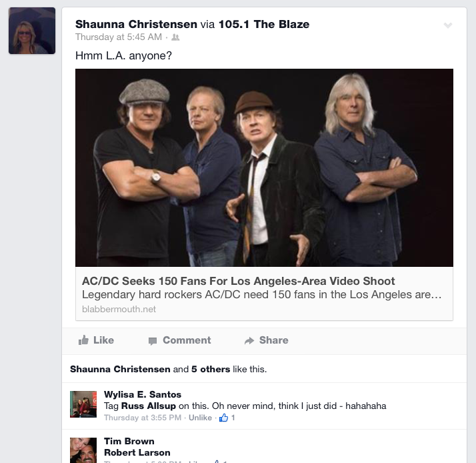Open the AC/DC band photo preview
This screenshot has width=476, height=463.
point(264,167)
